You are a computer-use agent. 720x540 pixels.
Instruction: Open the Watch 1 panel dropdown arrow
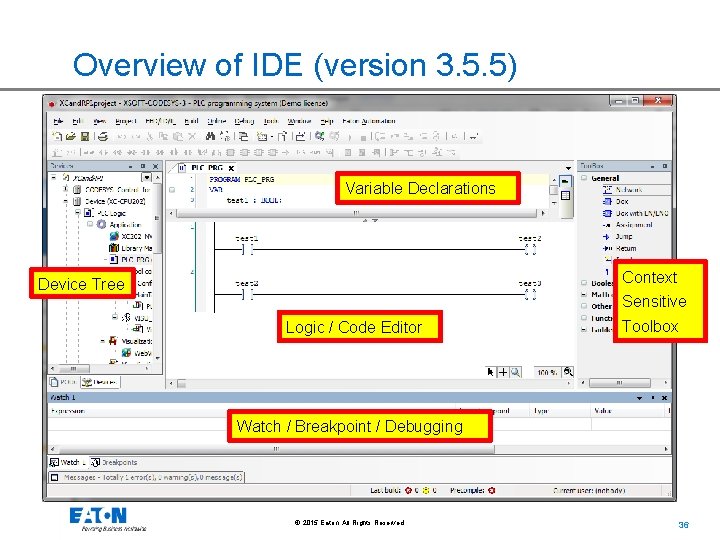click(x=640, y=398)
